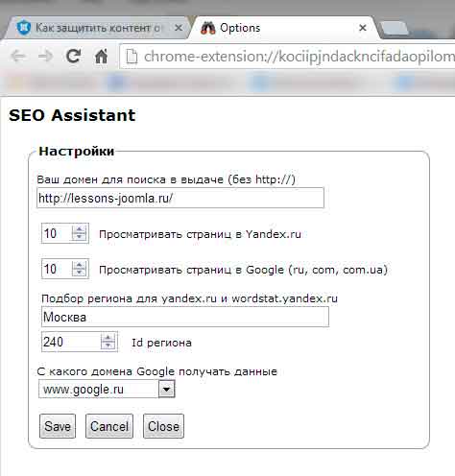This screenshot has height=476, width=455.
Task: Click label 'С какого домена Google получать данные'
Action: click(157, 371)
